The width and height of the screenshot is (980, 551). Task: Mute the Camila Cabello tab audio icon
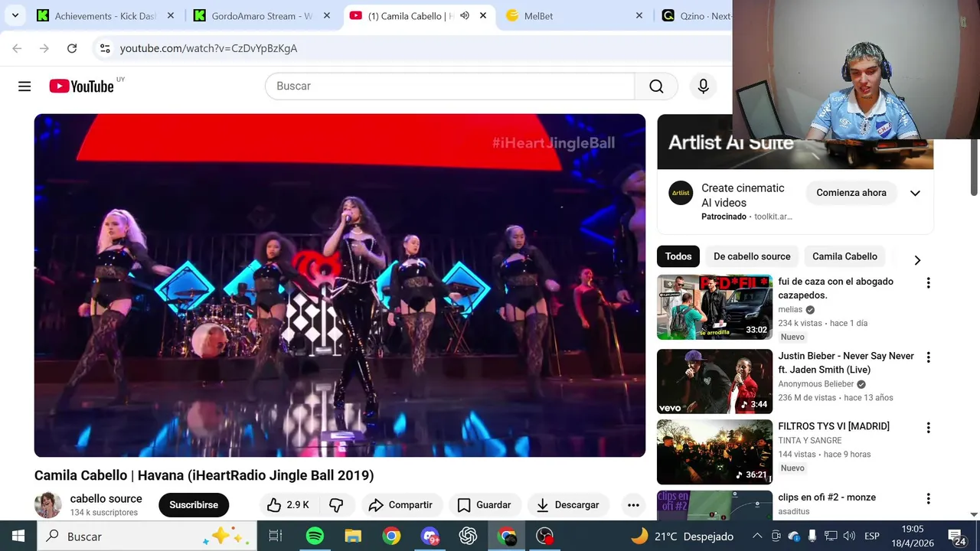[x=464, y=15]
